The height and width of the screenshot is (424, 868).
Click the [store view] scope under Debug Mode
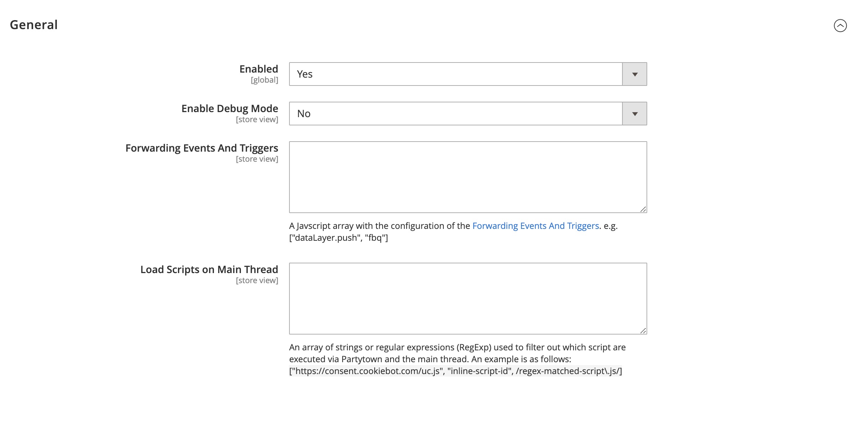pyautogui.click(x=257, y=120)
